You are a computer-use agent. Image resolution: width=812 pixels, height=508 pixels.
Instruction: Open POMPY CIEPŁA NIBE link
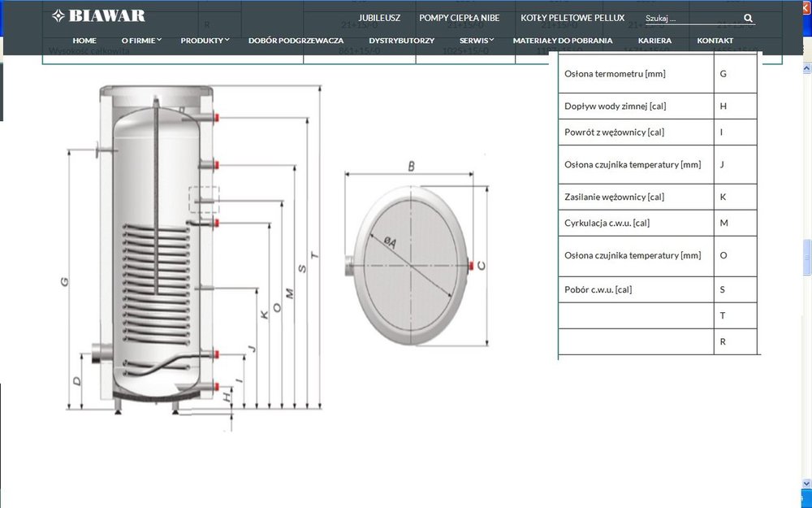coord(460,18)
